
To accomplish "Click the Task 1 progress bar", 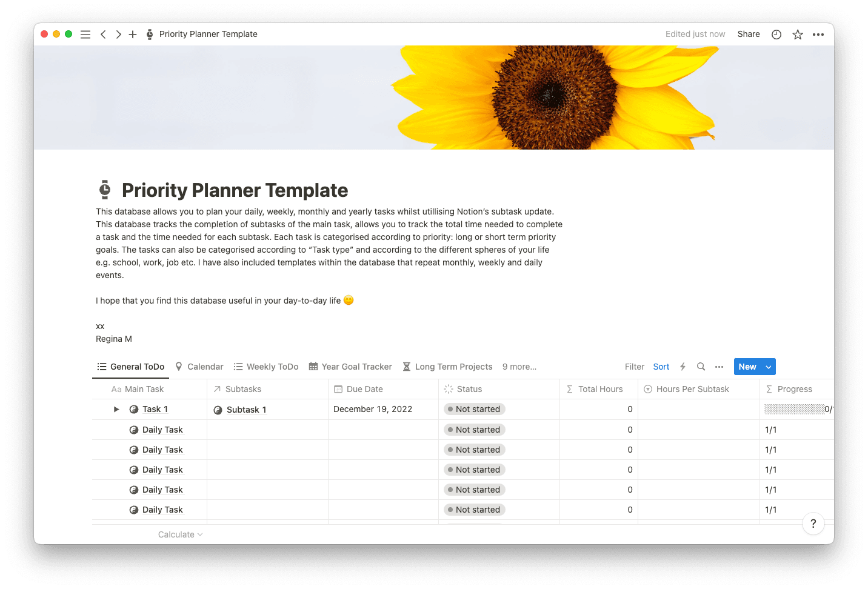I will tap(794, 410).
